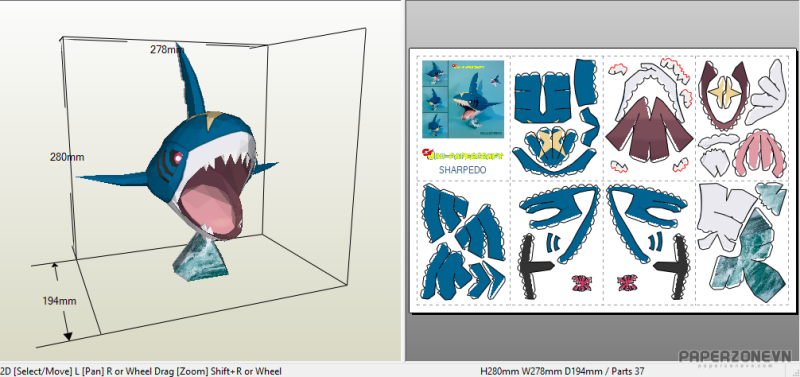Select the small pink patterned piece on seventh page

pos(627,283)
